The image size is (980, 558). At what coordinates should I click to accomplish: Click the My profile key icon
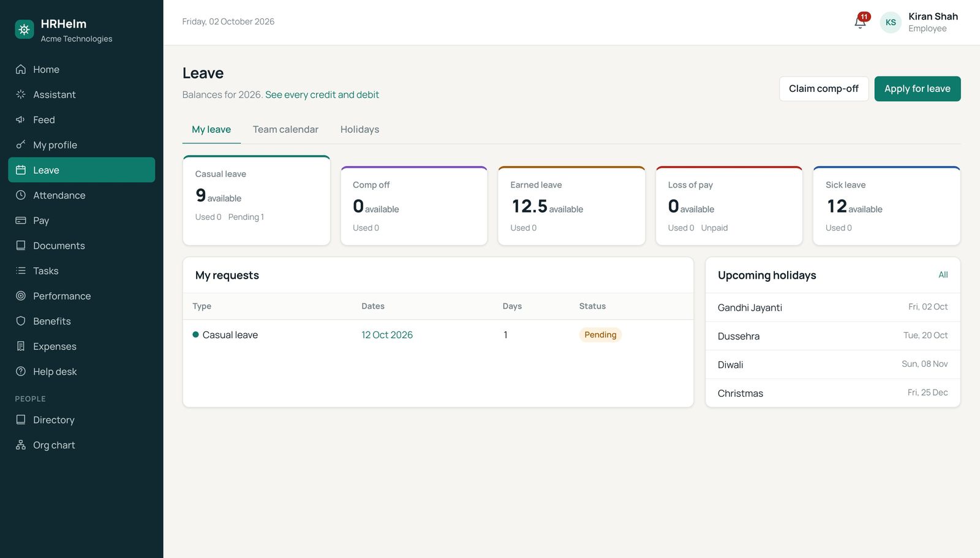click(x=21, y=145)
